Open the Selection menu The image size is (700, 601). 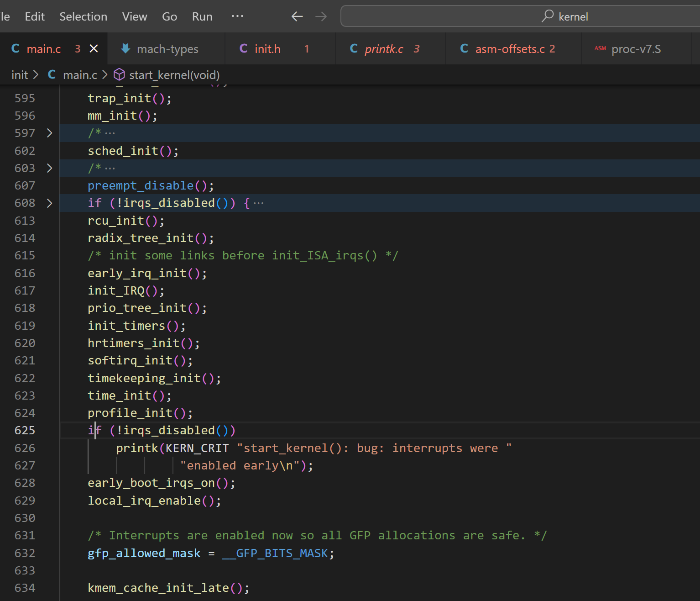click(84, 17)
